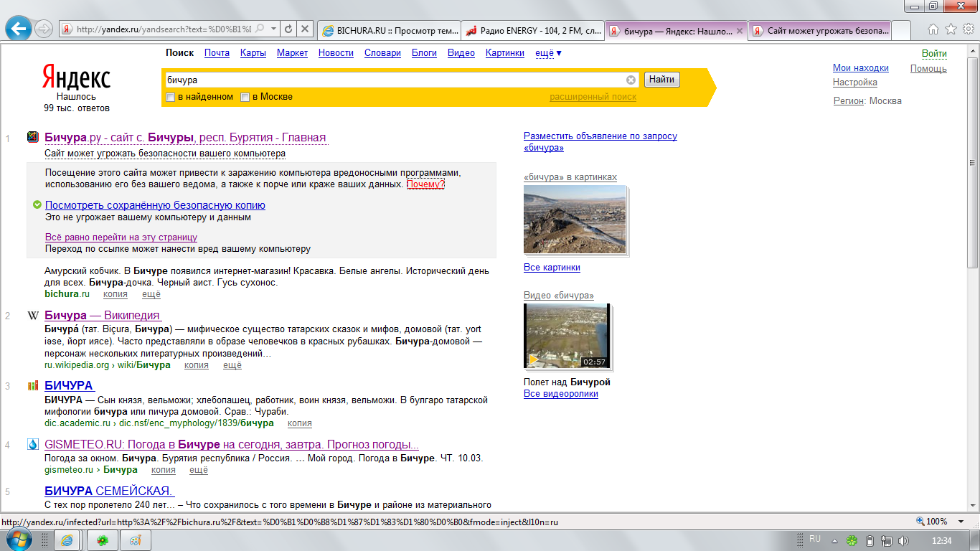Clear the search query with the X icon
The image size is (980, 551).
(x=631, y=80)
